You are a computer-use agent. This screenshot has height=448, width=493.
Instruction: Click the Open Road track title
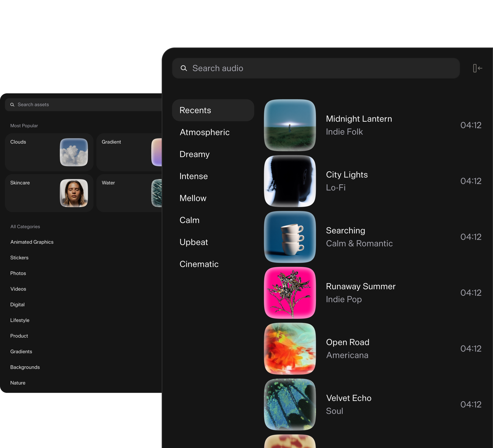pyautogui.click(x=347, y=342)
